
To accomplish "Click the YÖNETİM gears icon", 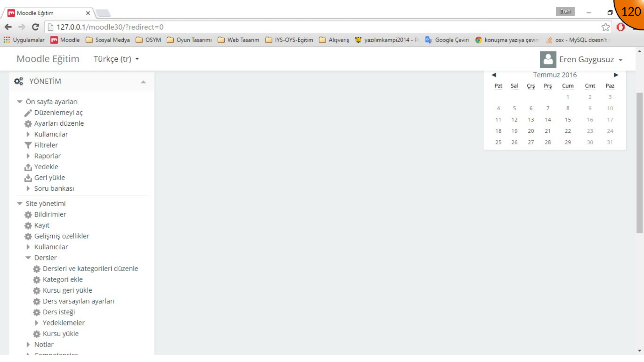I will (x=18, y=81).
